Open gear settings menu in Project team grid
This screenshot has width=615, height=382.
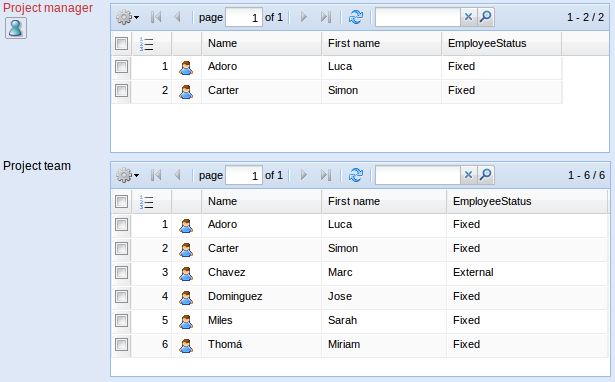click(x=127, y=175)
